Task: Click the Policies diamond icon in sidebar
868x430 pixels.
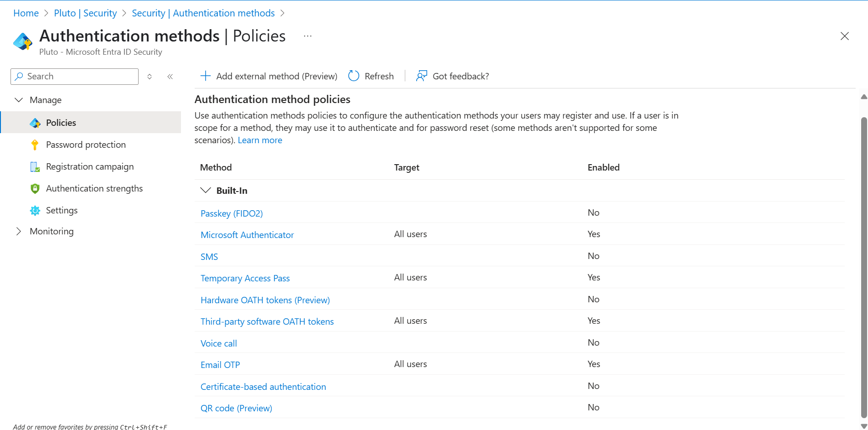Action: tap(35, 123)
